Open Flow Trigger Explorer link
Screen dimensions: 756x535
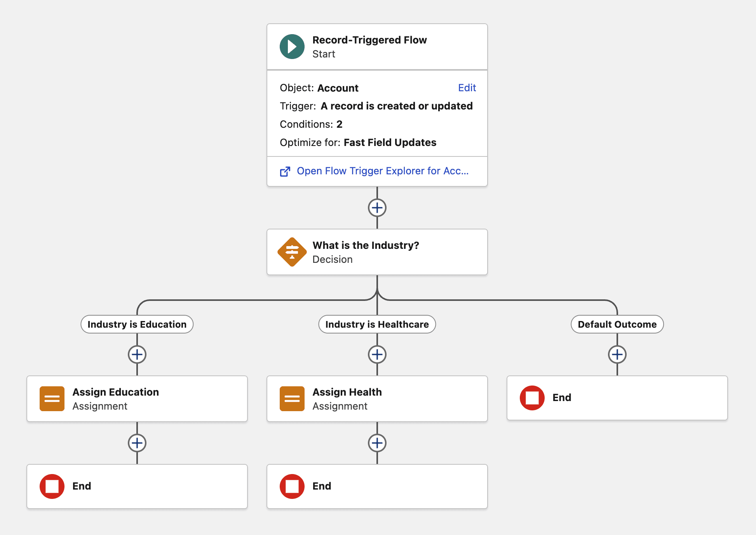[x=383, y=171]
